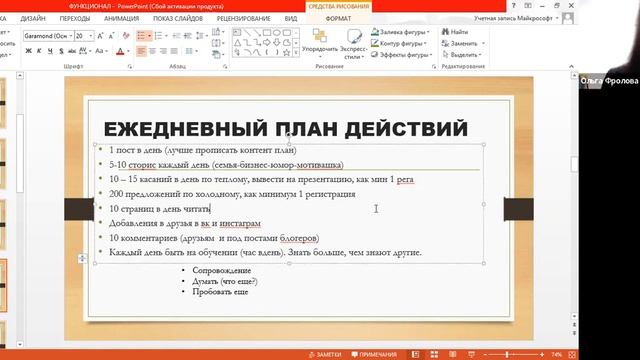Start slideshow from the status bar icon

coord(471,354)
